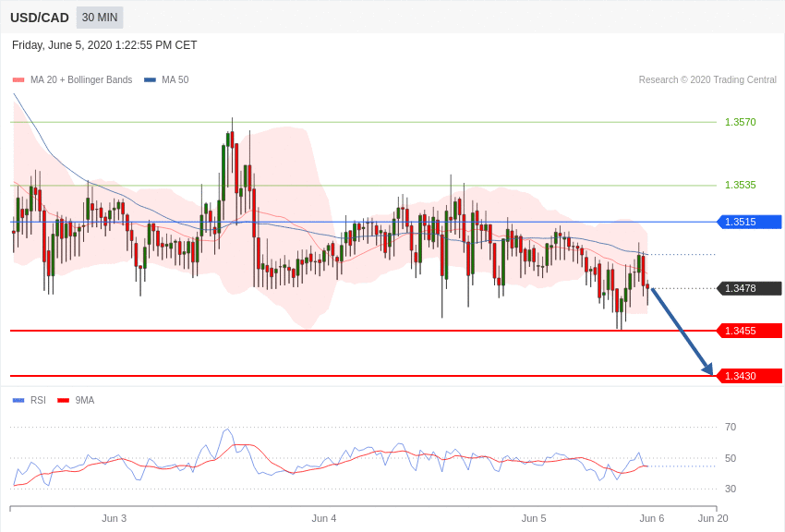Click the 'RSI' legend label

click(38, 400)
